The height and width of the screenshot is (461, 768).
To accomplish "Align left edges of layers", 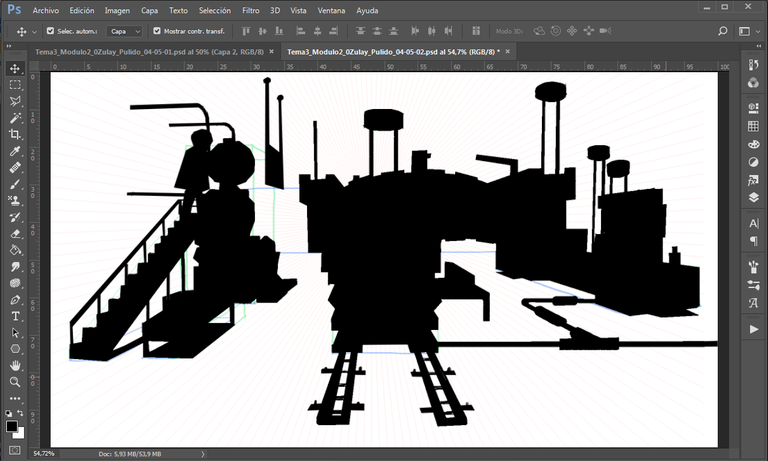I will tap(301, 31).
